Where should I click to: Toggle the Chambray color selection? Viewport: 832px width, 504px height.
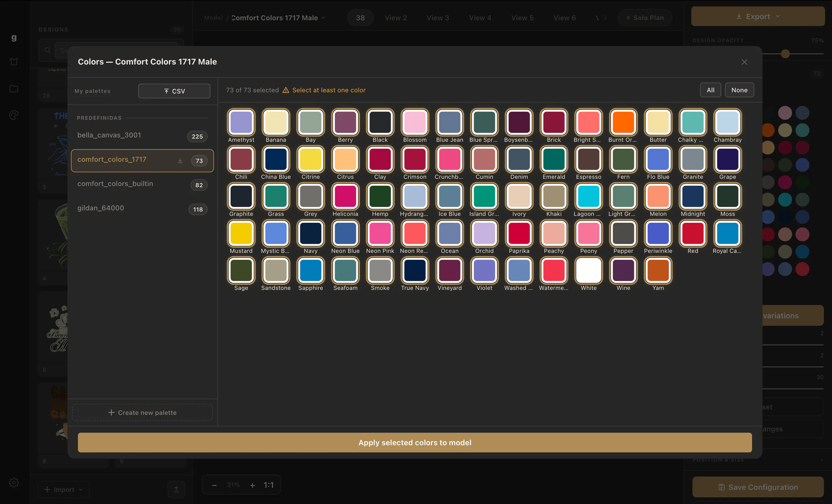tap(727, 122)
